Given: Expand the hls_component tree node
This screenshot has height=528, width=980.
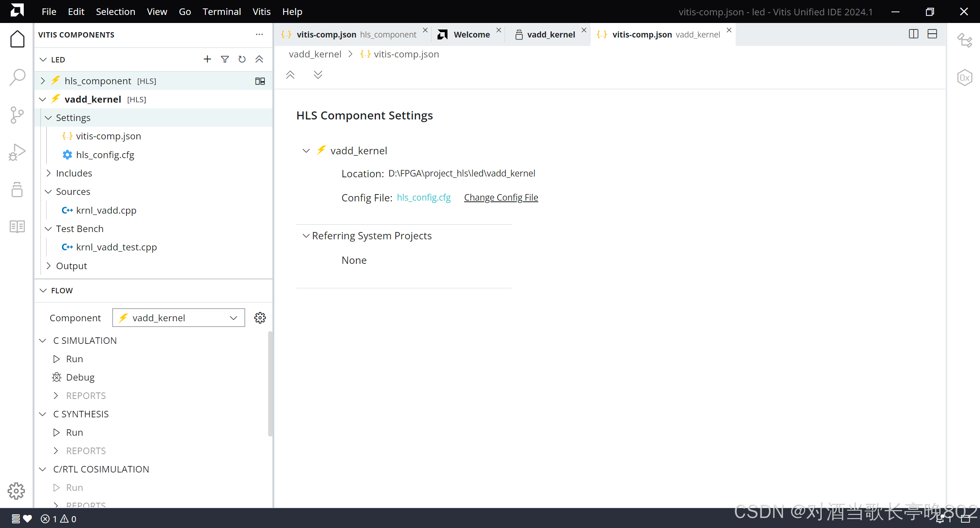Looking at the screenshot, I should coord(43,81).
